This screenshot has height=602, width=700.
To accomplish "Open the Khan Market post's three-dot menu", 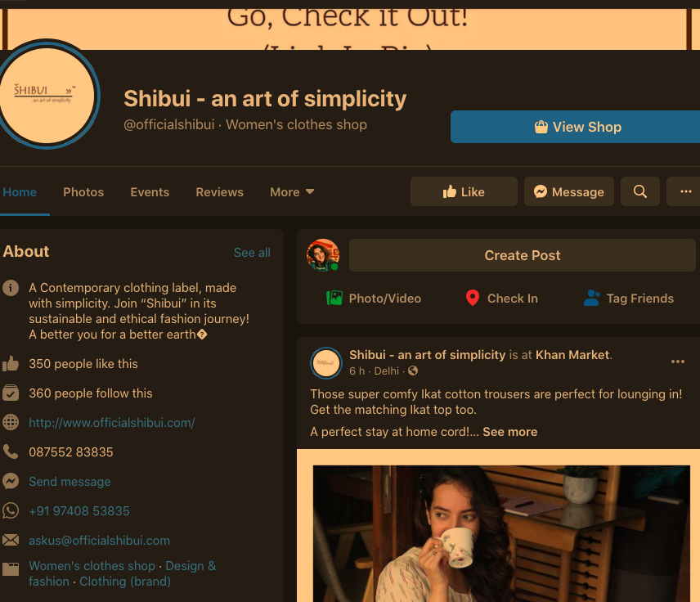I will pyautogui.click(x=677, y=362).
